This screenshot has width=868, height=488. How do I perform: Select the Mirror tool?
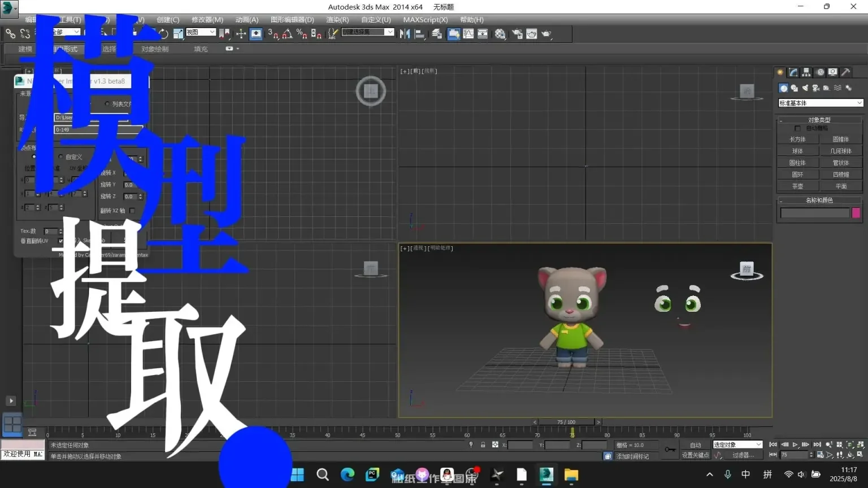[x=405, y=33]
